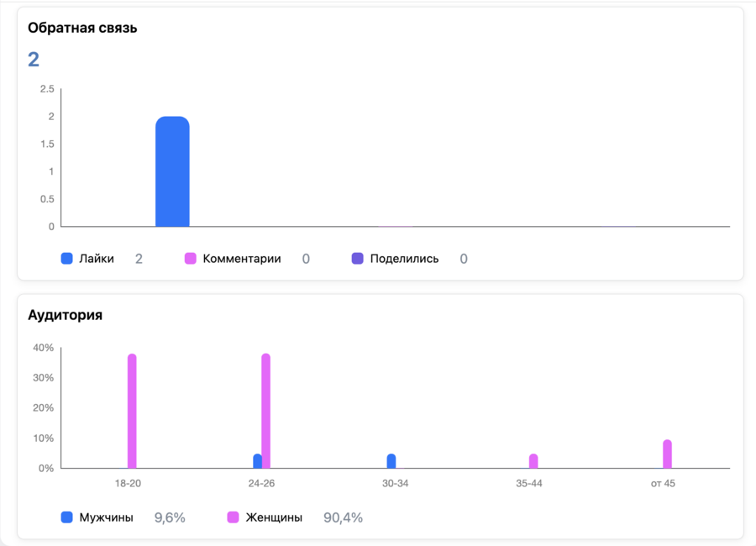This screenshot has width=756, height=546.
Task: Toggle the Мужчины legend label
Action: pyautogui.click(x=106, y=517)
